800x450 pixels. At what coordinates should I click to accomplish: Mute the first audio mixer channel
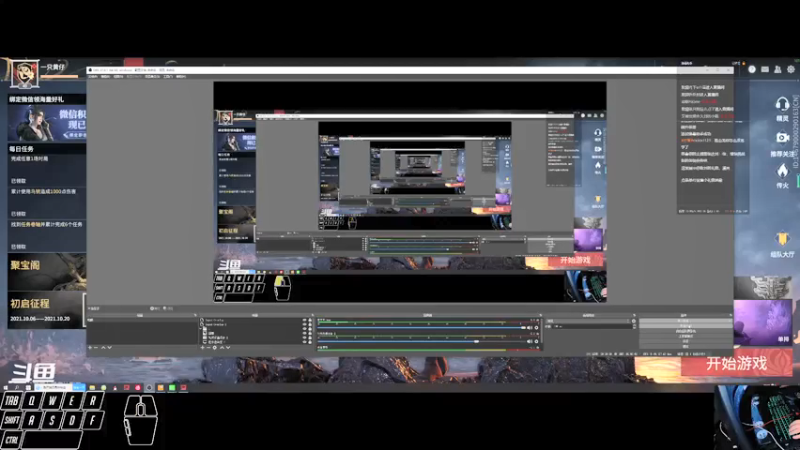tap(530, 328)
